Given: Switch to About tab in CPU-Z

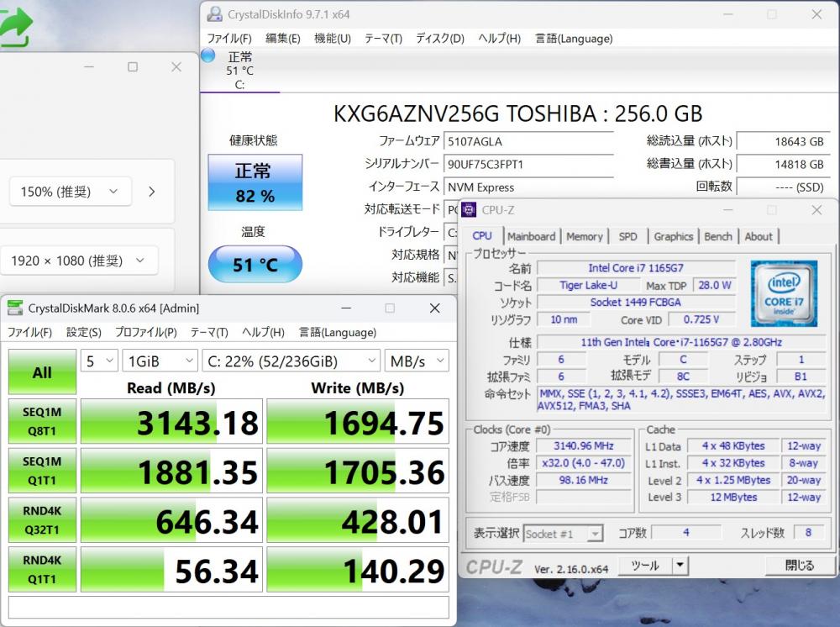Looking at the screenshot, I should tap(759, 236).
